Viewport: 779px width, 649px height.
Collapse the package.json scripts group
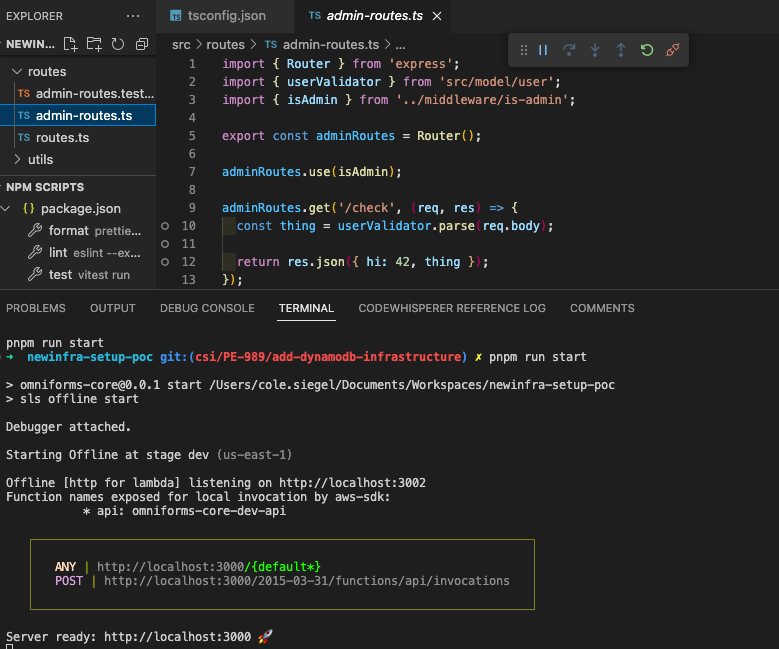click(5, 209)
